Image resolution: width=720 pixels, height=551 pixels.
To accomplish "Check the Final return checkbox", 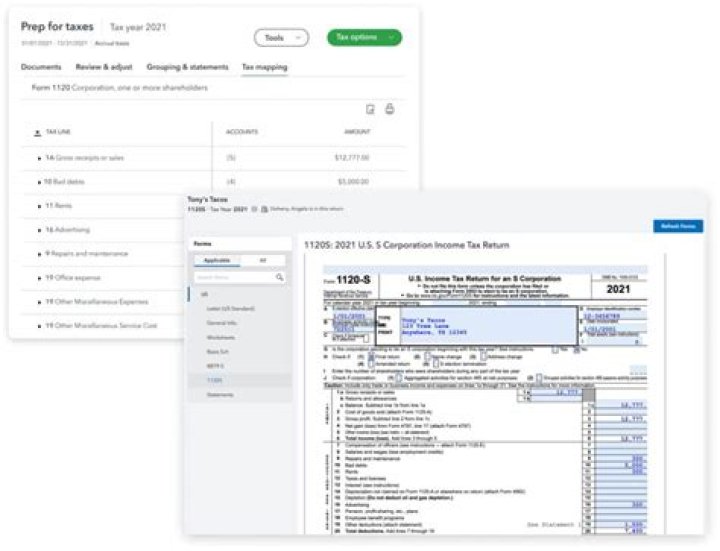I will click(x=371, y=355).
